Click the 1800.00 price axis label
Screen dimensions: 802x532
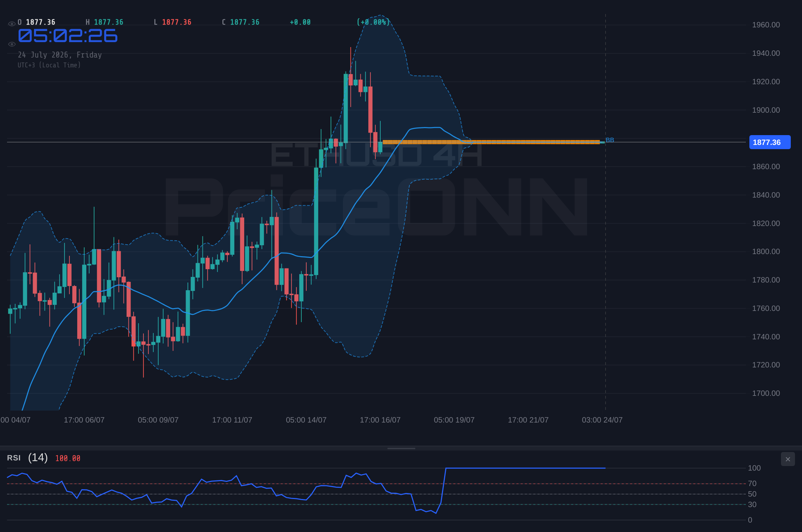[x=766, y=252]
